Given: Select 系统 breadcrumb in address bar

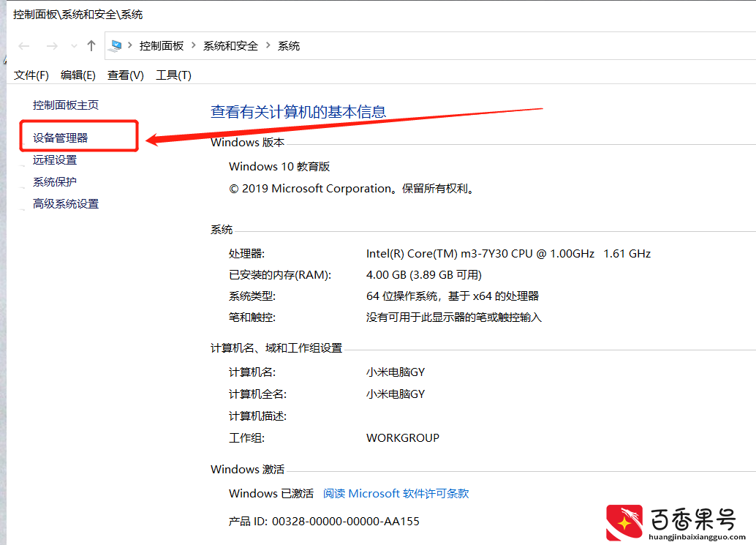Looking at the screenshot, I should (289, 46).
